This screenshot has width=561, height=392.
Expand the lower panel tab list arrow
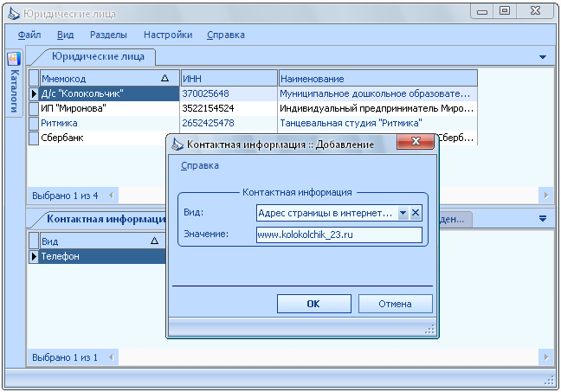coord(543,219)
